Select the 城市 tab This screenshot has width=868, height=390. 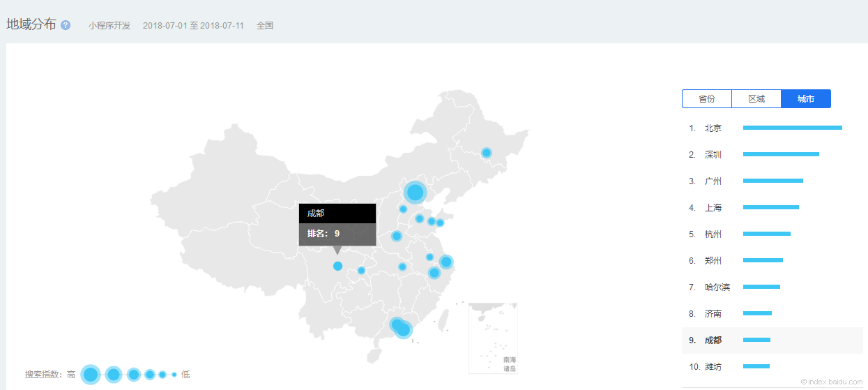pyautogui.click(x=806, y=99)
